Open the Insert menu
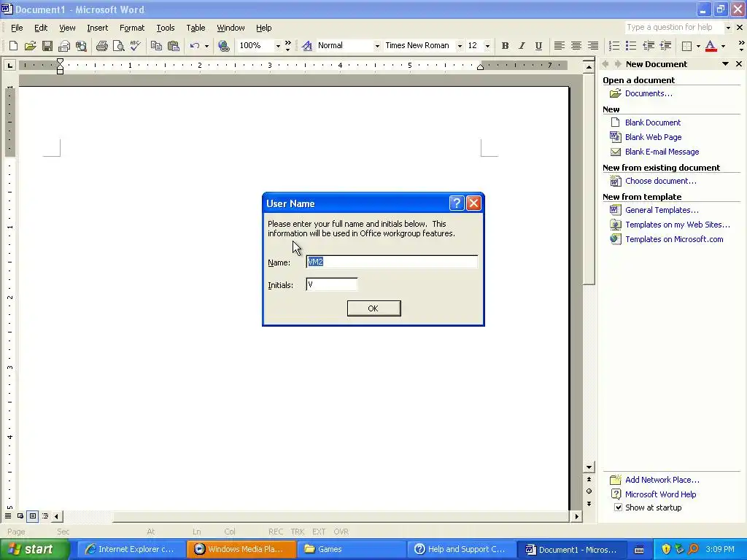 coord(97,28)
